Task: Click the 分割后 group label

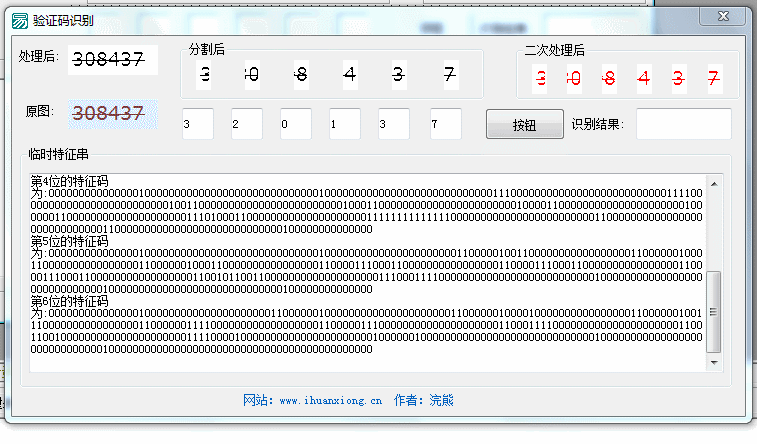Action: (x=207, y=49)
